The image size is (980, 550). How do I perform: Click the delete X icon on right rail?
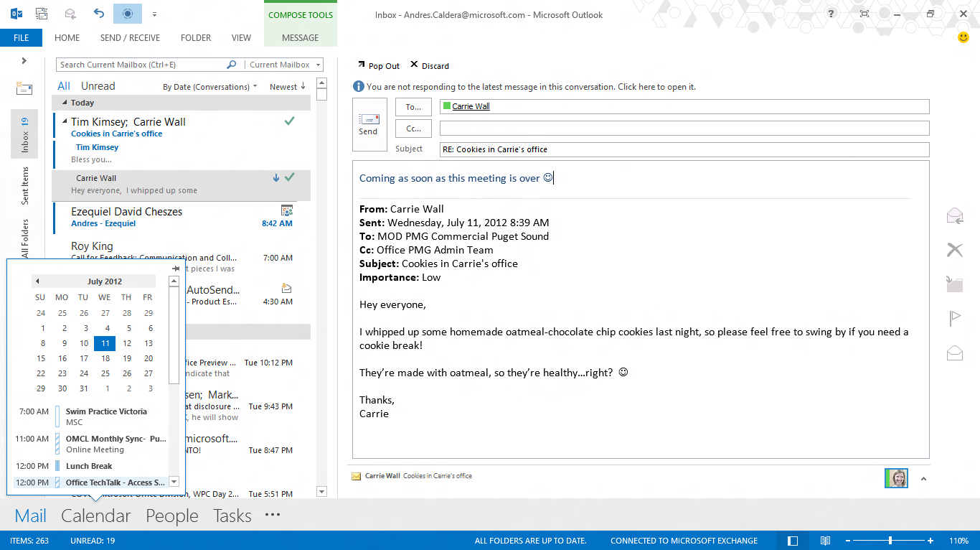pos(955,250)
